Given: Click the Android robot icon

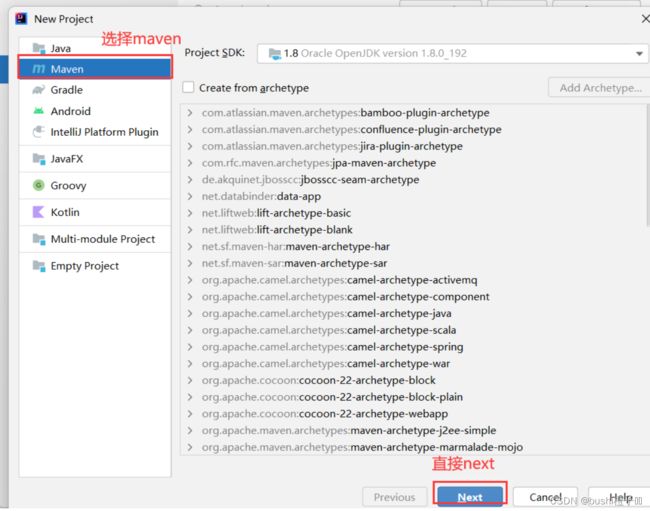Looking at the screenshot, I should pos(39,111).
